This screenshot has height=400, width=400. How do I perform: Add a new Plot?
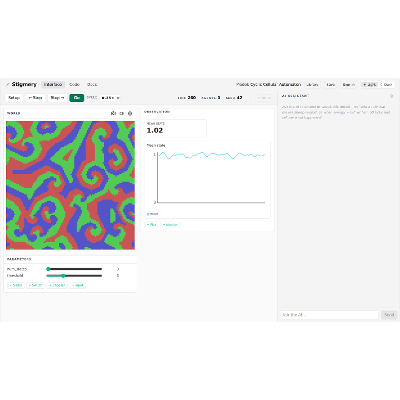coord(152,225)
